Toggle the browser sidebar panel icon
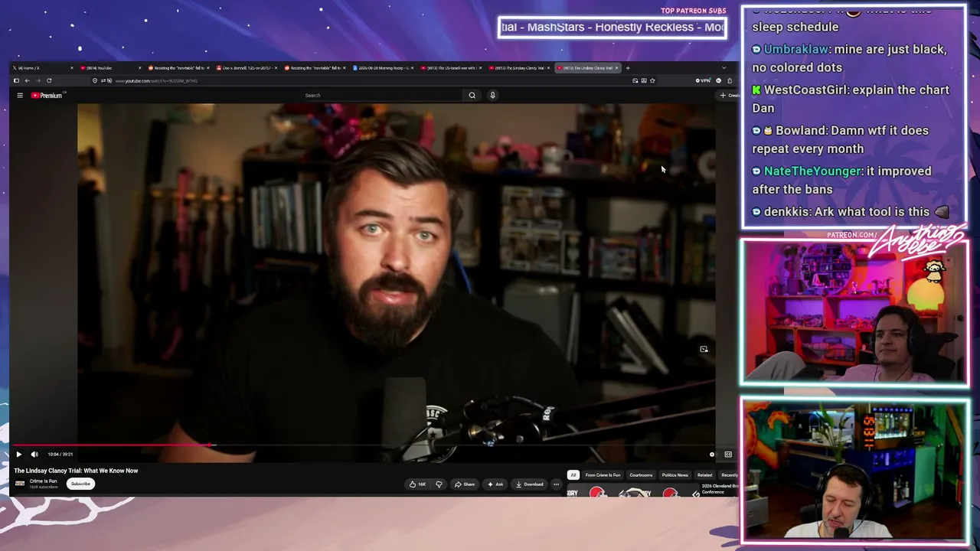Viewport: 980px width, 551px height. coord(16,80)
